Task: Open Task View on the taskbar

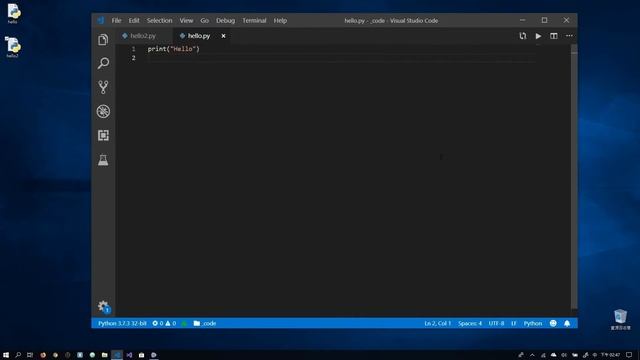Action: (x=30, y=355)
